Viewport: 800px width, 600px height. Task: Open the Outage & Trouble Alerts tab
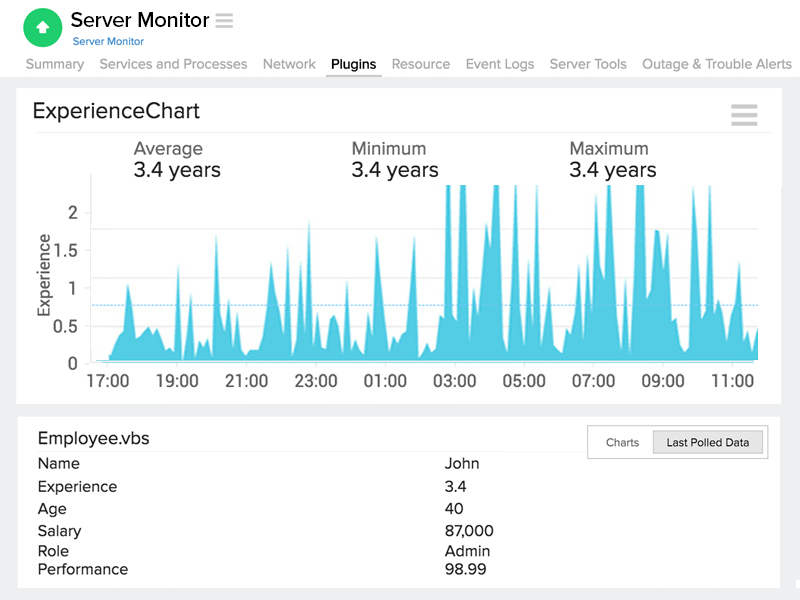(717, 64)
